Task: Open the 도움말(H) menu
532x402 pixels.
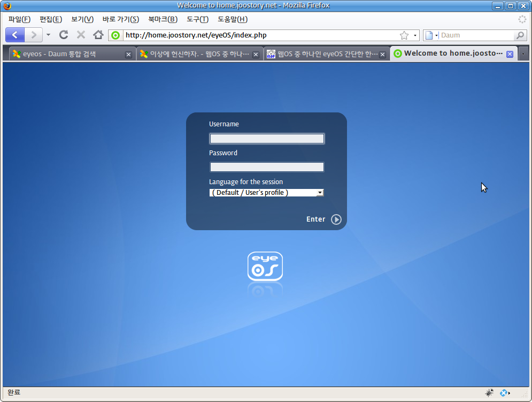Action: tap(233, 19)
